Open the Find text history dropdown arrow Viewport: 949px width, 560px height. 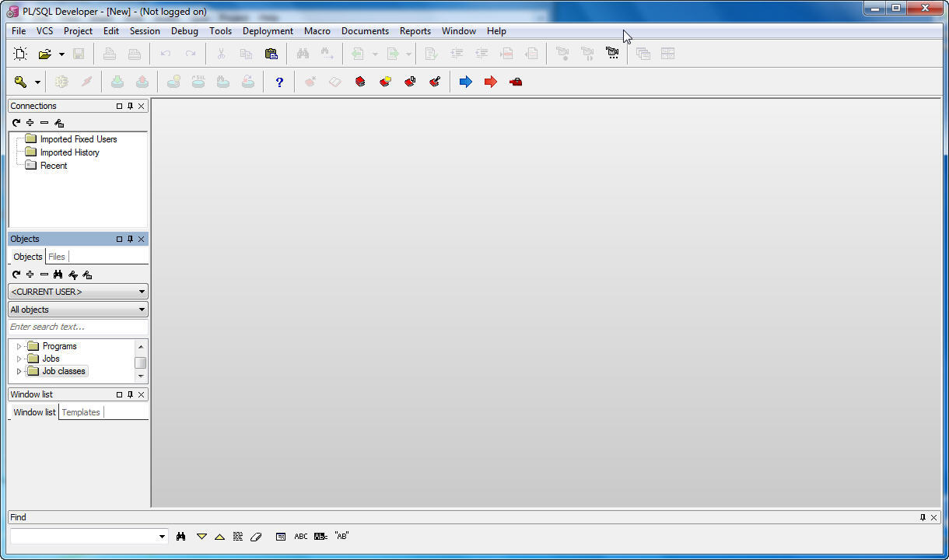point(162,537)
